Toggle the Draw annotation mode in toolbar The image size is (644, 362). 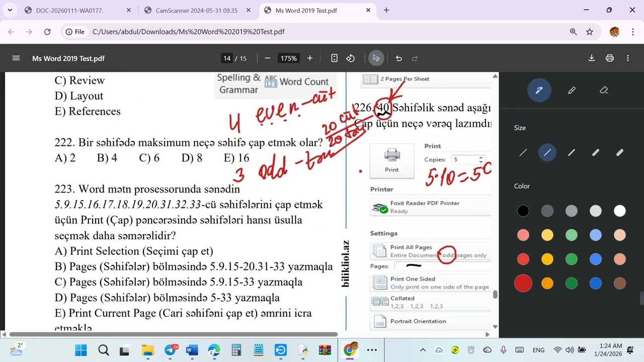tap(376, 58)
